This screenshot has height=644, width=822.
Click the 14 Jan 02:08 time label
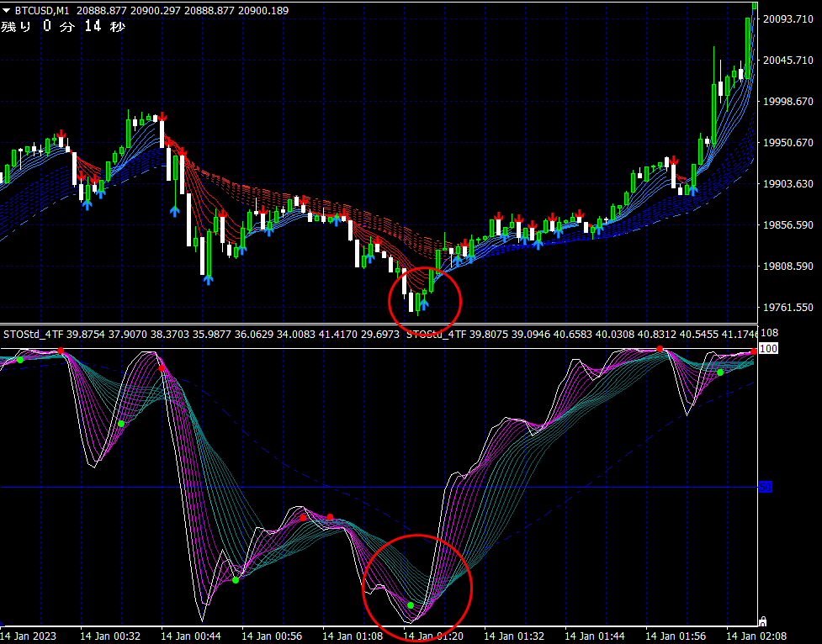point(756,636)
